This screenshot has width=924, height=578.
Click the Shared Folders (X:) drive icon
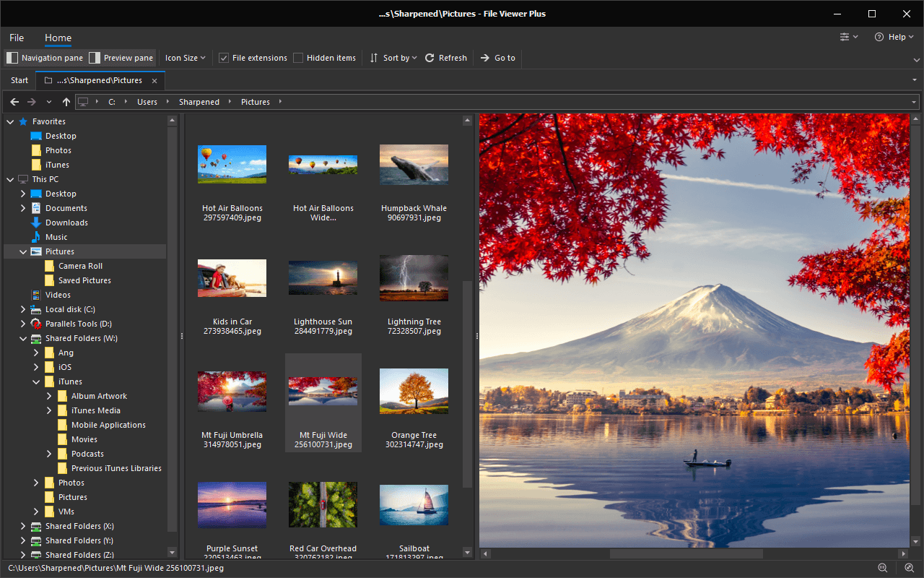point(36,526)
